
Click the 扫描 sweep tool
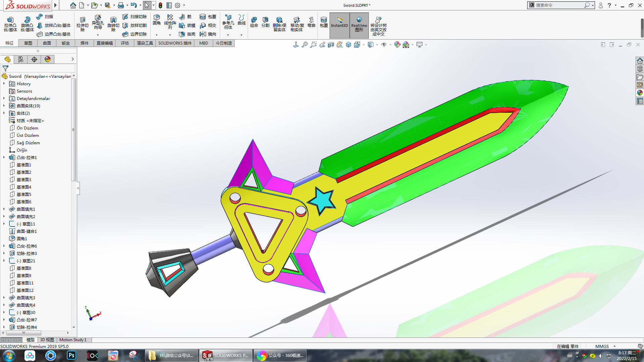pos(45,16)
